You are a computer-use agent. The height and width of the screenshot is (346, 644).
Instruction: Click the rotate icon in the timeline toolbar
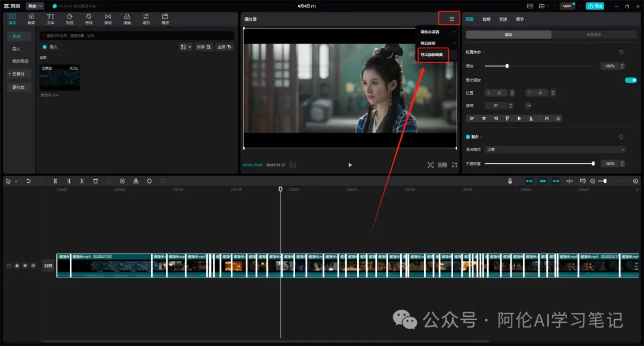pyautogui.click(x=149, y=181)
